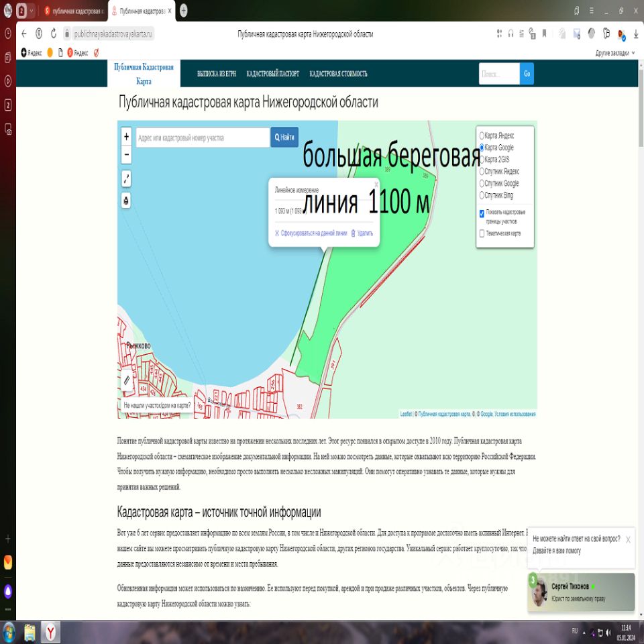The height and width of the screenshot is (644, 644).
Task: Open the read-aloud headphones icon
Action: [511, 34]
